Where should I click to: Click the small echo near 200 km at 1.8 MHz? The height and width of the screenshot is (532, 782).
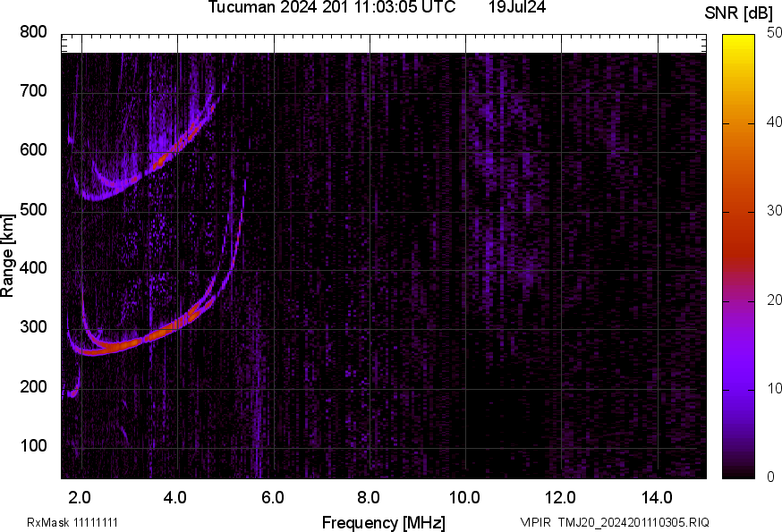click(x=73, y=393)
